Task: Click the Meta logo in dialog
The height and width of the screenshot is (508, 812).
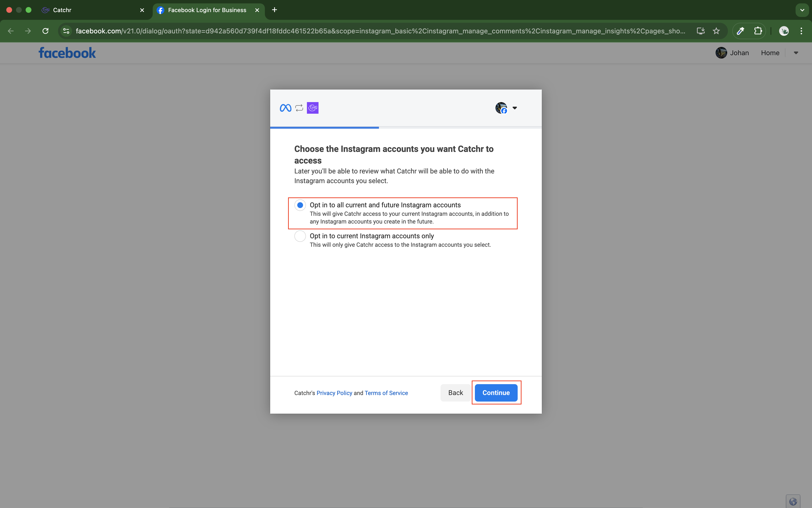Action: pyautogui.click(x=286, y=108)
